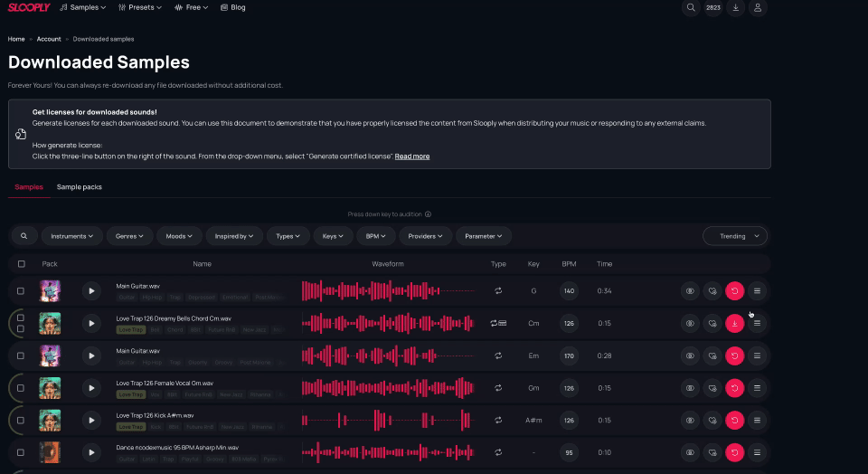Re-download Kick A#m sample with red button

click(734, 421)
